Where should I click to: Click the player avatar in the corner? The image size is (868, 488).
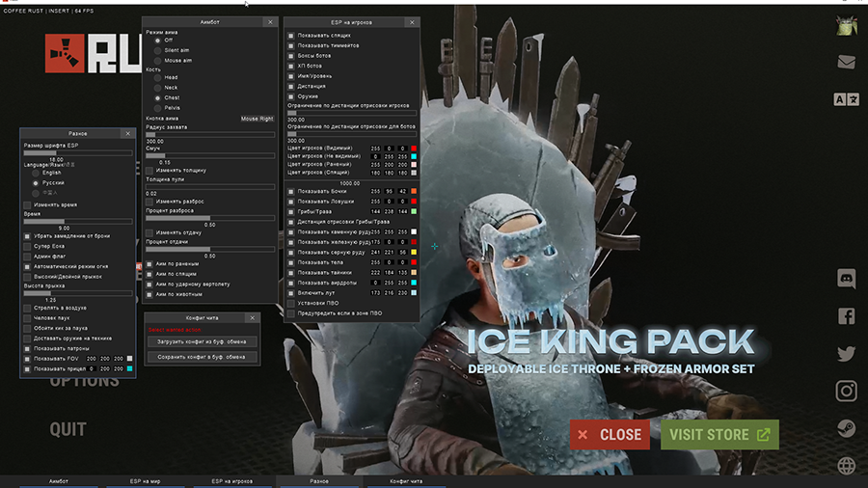[847, 25]
